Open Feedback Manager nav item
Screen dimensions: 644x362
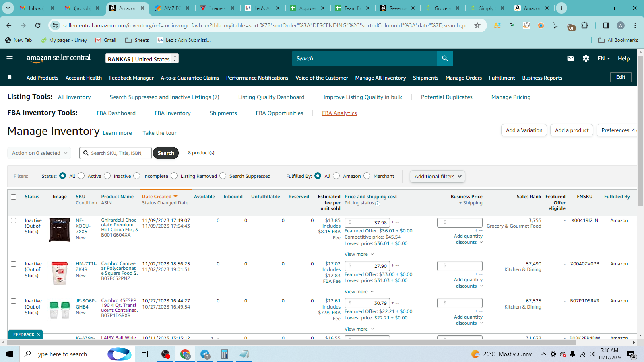131,78
